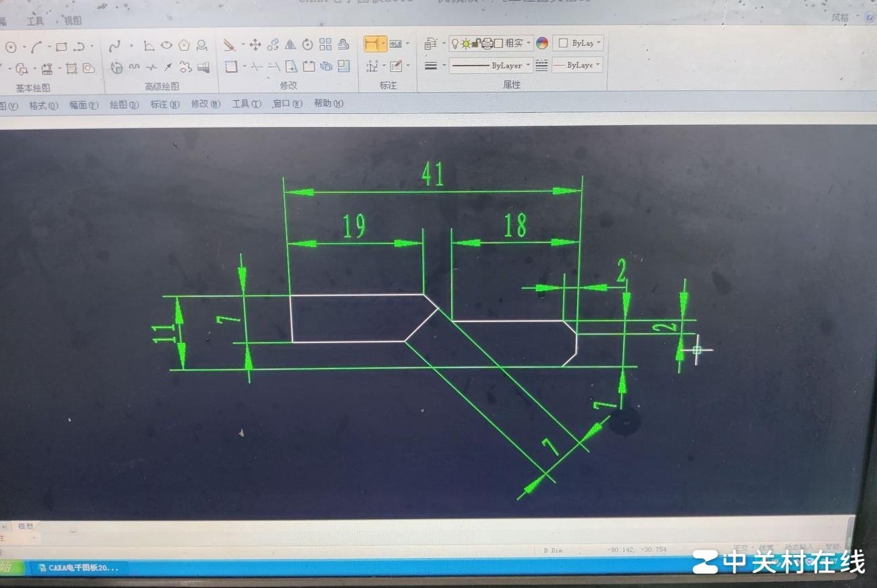Viewport: 877px width, 588px height.
Task: Click the 帮助 menu item
Action: tap(328, 104)
